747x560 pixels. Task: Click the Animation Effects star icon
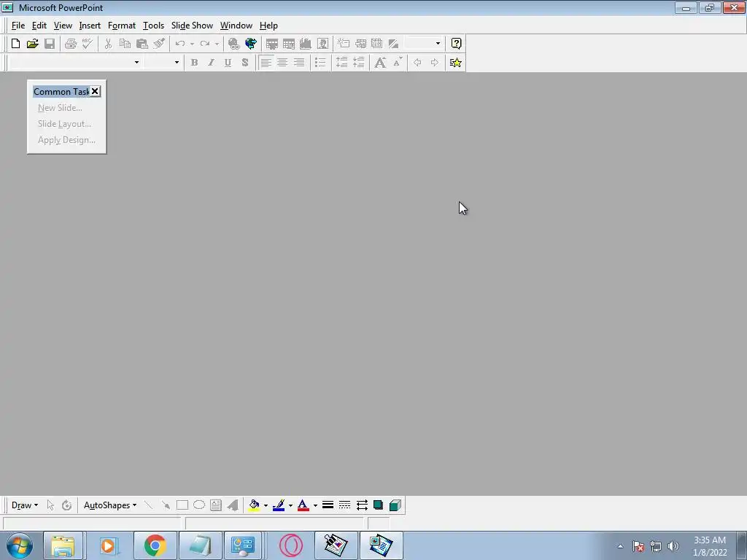coord(455,63)
